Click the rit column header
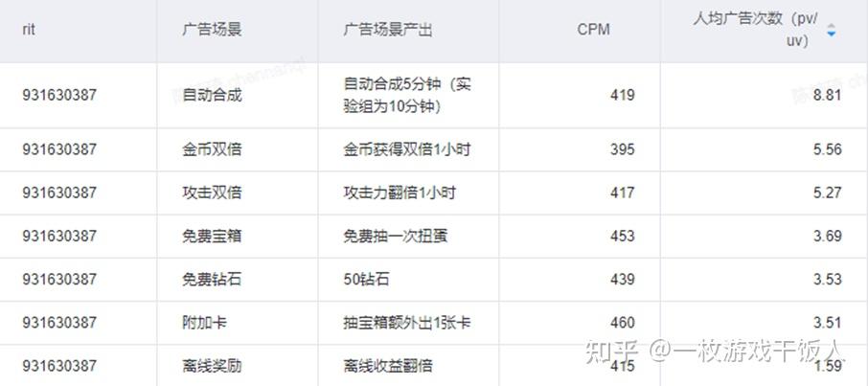This screenshot has height=386, width=868. tap(28, 30)
